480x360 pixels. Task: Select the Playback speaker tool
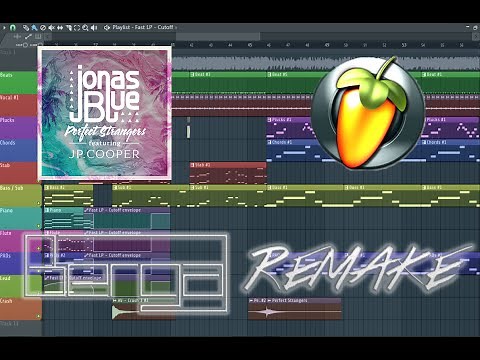tap(94, 28)
